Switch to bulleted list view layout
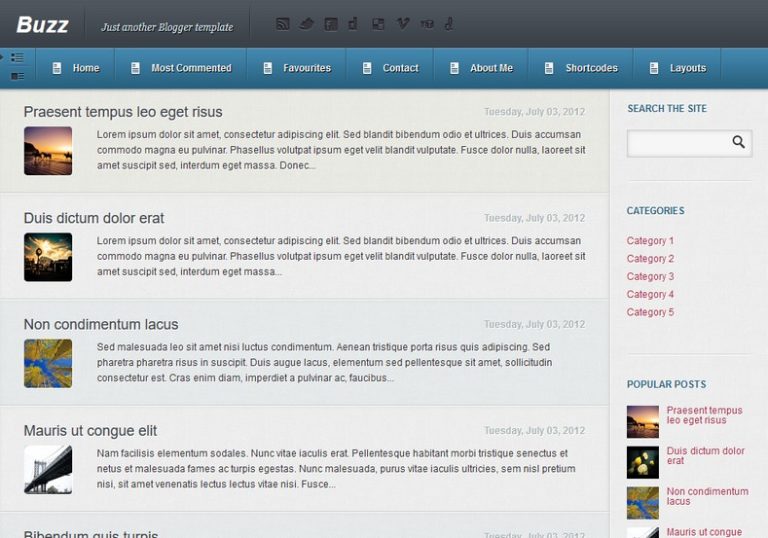This screenshot has width=768, height=538. point(18,58)
